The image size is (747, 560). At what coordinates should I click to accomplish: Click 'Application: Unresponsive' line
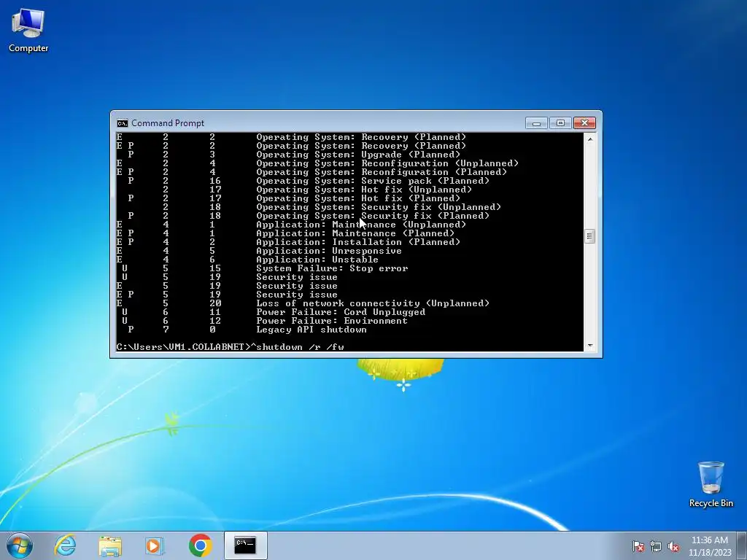coord(329,251)
